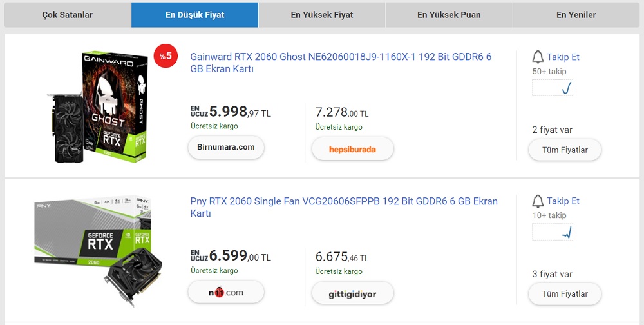Switch to En Yüksek Fiyat sorting
Screen dimensions: 644x325
coord(322,15)
